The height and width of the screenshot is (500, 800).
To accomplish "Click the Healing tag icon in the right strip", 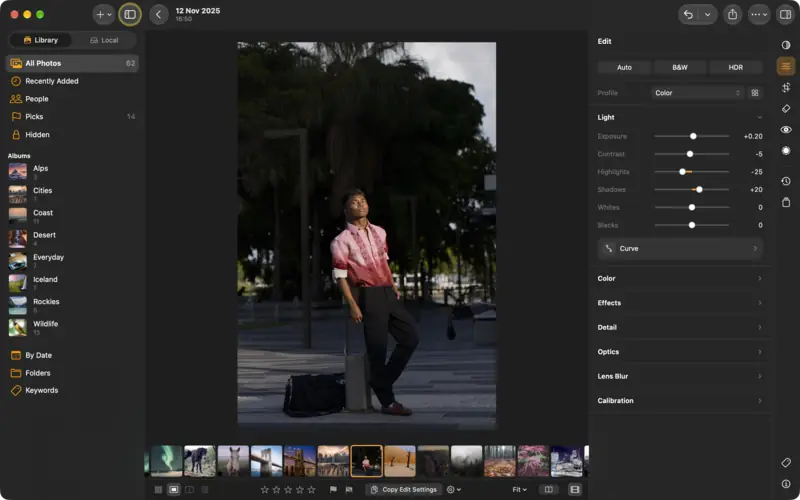I will click(x=786, y=109).
